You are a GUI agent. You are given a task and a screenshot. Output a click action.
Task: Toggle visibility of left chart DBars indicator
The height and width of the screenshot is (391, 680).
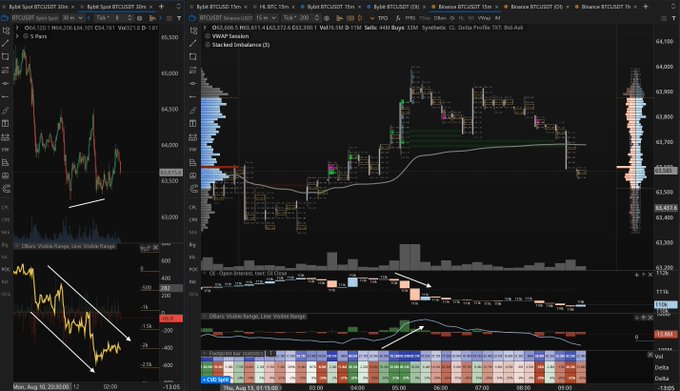[16, 246]
